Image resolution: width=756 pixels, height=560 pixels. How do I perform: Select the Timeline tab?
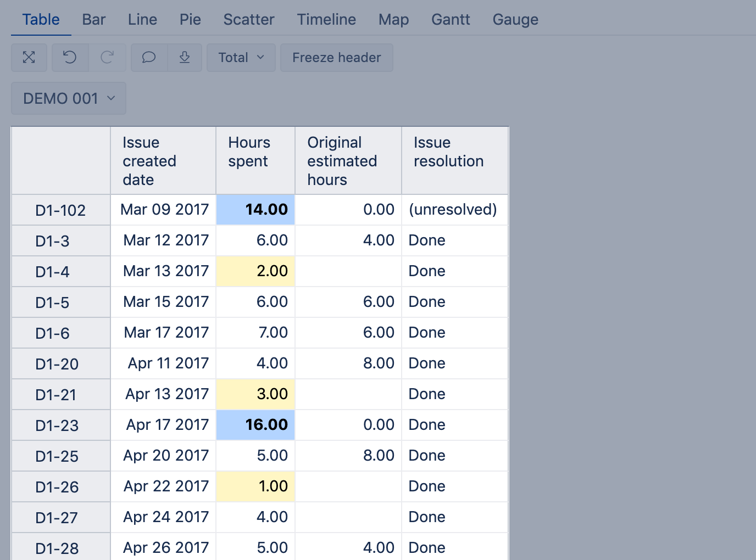point(326,20)
